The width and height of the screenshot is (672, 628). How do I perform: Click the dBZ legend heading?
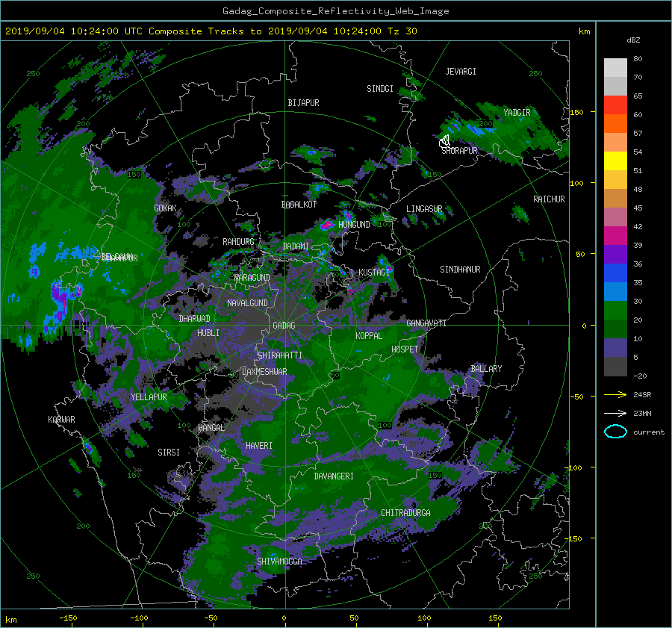633,40
